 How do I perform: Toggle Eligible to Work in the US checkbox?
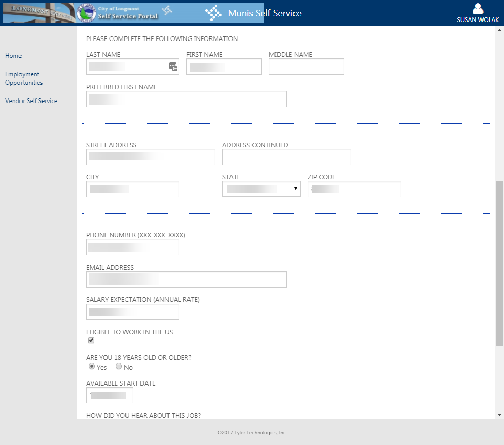tap(91, 341)
